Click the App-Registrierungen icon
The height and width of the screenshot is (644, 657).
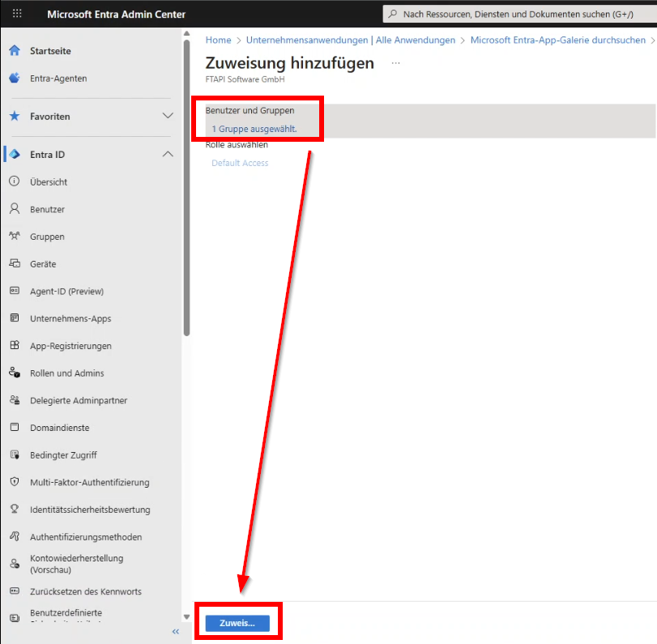[x=15, y=345]
